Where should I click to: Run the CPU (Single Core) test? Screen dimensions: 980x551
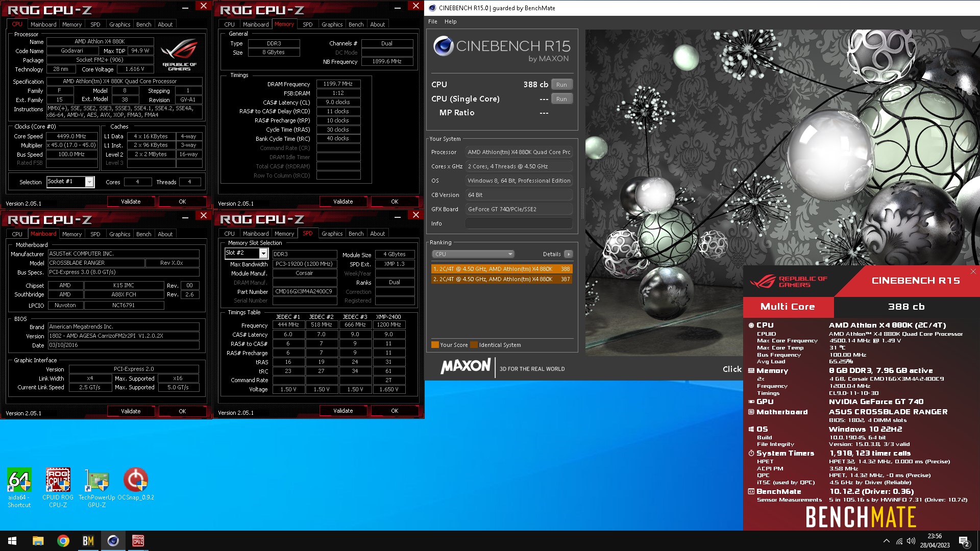coord(561,99)
